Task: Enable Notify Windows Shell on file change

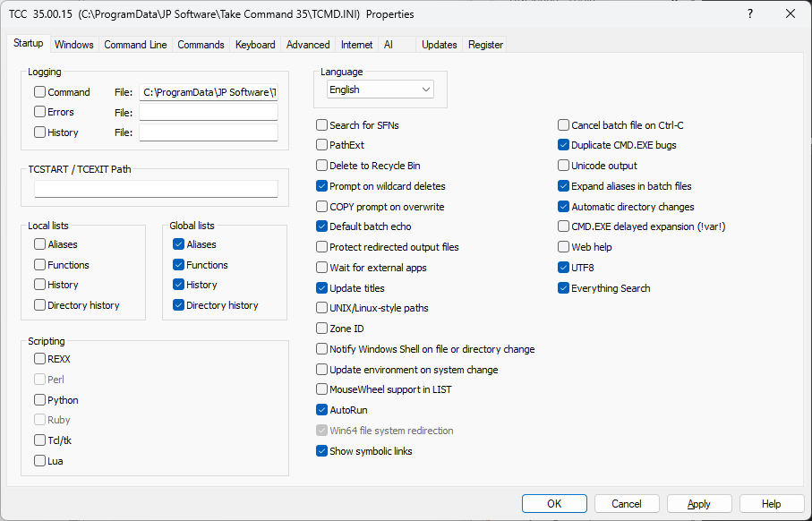Action: [x=321, y=349]
